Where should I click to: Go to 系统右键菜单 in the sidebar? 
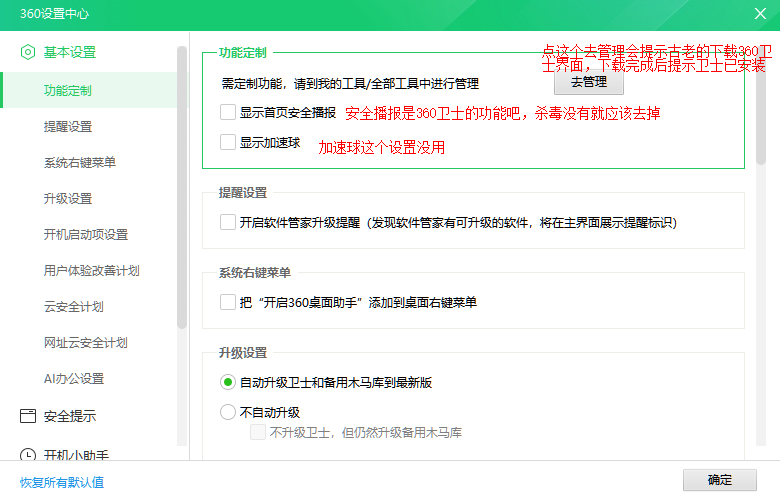point(80,163)
